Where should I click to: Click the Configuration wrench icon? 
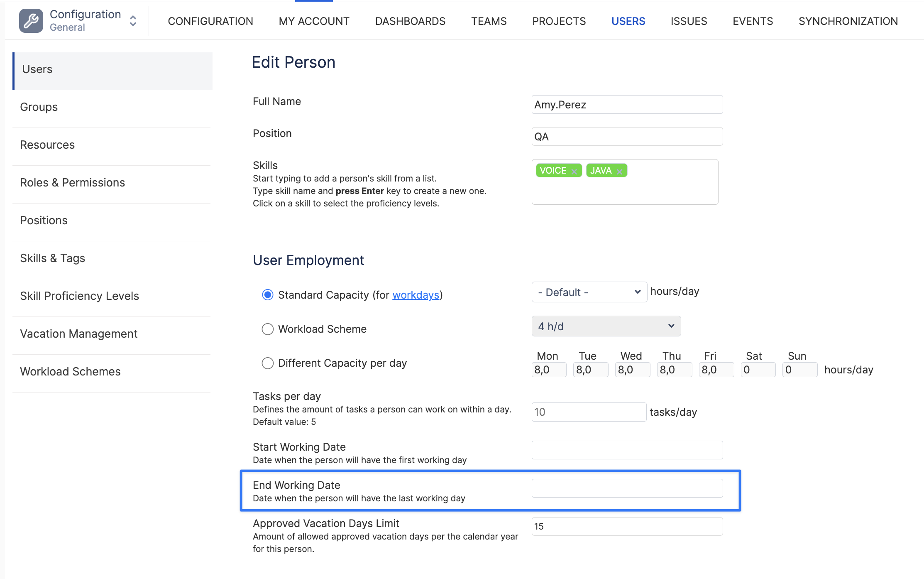31,21
